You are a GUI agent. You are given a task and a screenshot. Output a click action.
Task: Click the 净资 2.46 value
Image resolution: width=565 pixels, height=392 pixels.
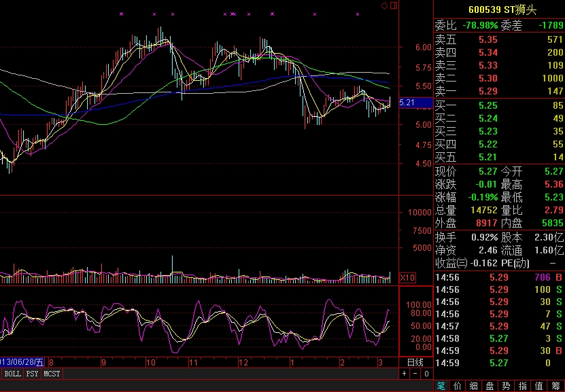pyautogui.click(x=488, y=250)
